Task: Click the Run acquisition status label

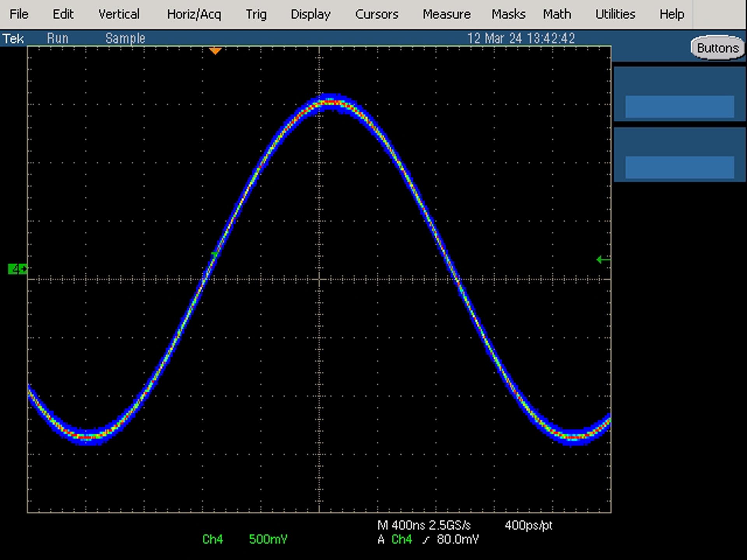Action: point(58,38)
